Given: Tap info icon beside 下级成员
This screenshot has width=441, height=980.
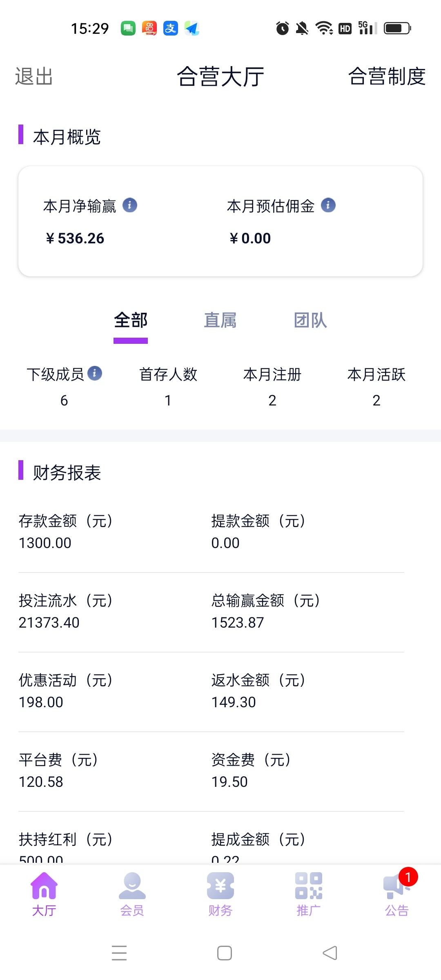Looking at the screenshot, I should pos(95,373).
